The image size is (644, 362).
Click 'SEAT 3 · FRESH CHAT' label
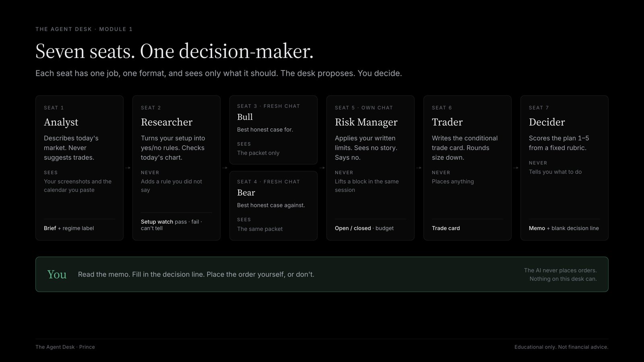[268, 106]
